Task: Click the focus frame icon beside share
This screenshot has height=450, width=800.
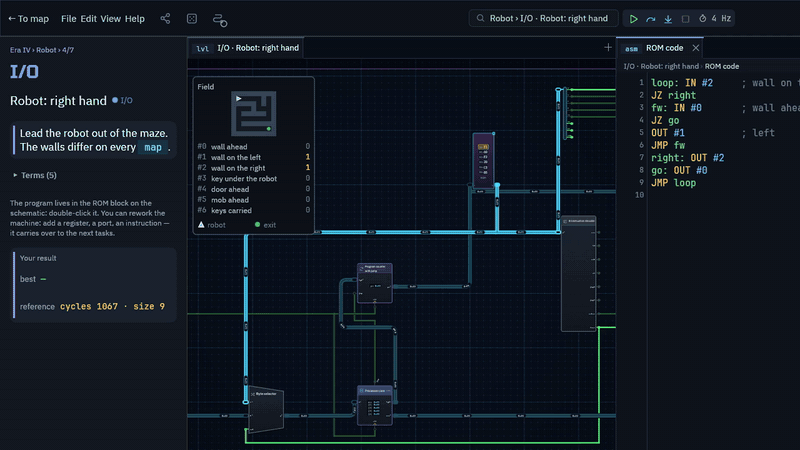Action: click(x=192, y=19)
